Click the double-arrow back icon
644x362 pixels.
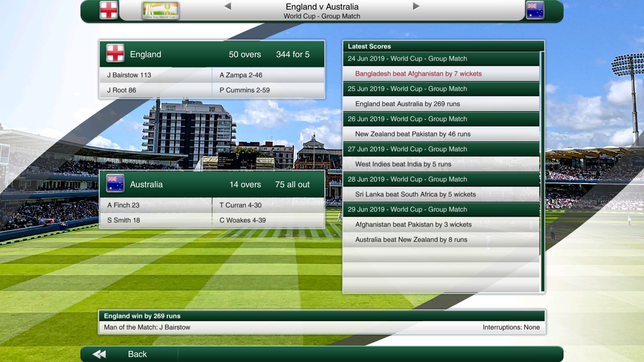coord(99,354)
